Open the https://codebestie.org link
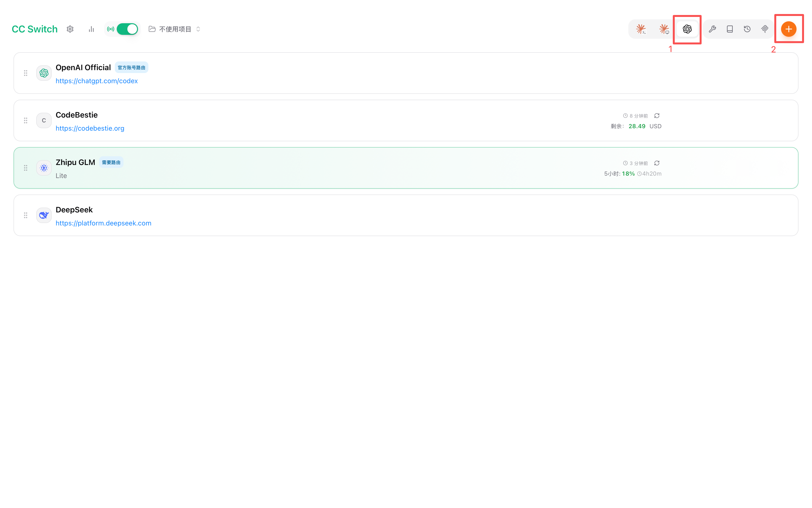This screenshot has height=508, width=812. [x=90, y=128]
